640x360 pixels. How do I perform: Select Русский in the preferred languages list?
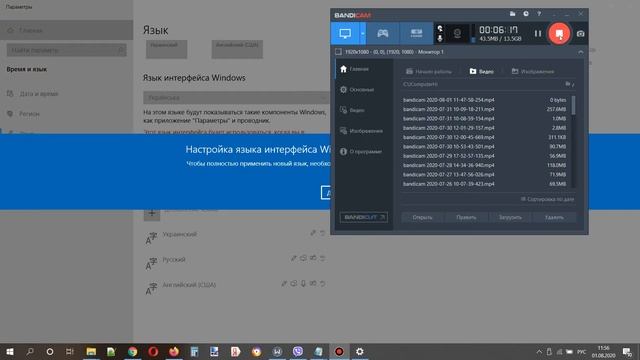click(236, 262)
